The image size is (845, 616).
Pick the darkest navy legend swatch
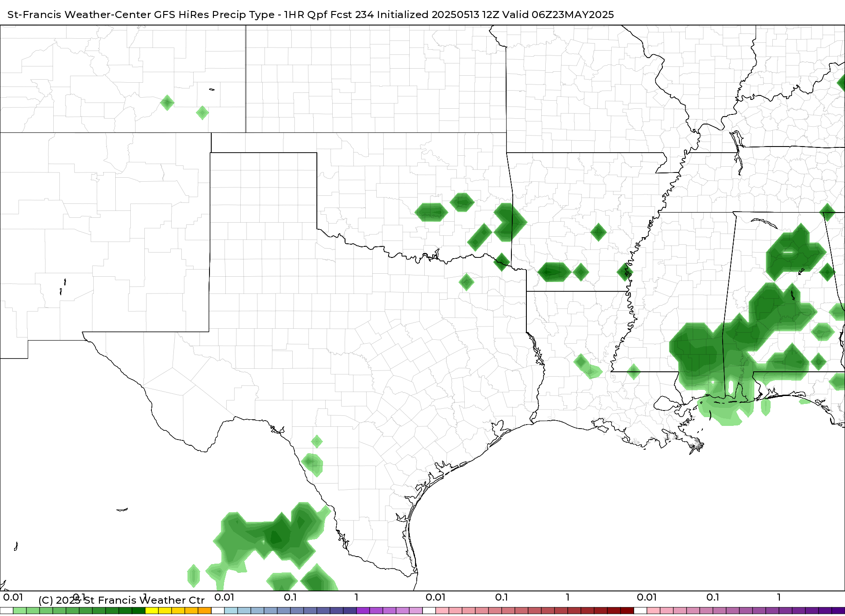pyautogui.click(x=350, y=611)
